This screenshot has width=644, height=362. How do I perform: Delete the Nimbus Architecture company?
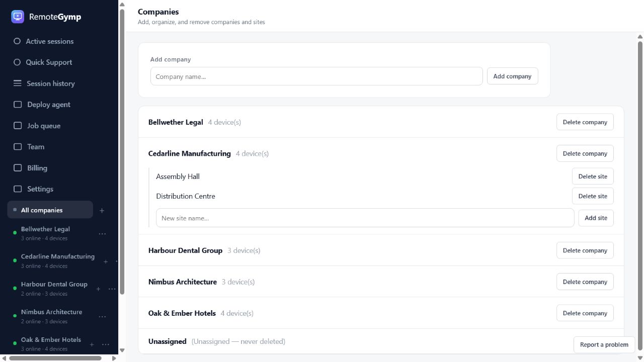click(x=585, y=282)
